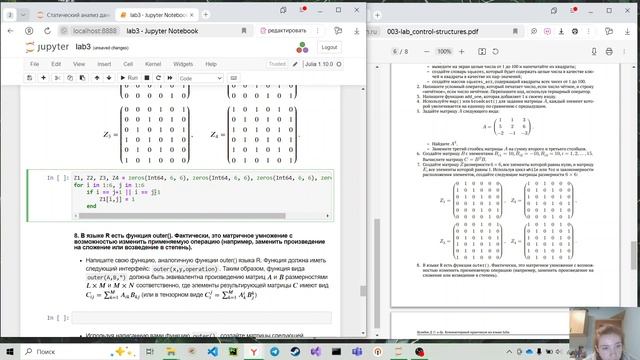Viewport: 640px width, 360px height.
Task: Zoom out the PDF with the minus button
Action: click(x=427, y=52)
